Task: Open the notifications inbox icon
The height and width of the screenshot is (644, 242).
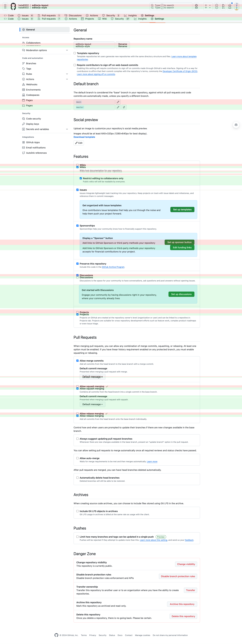Action: coord(230,6)
